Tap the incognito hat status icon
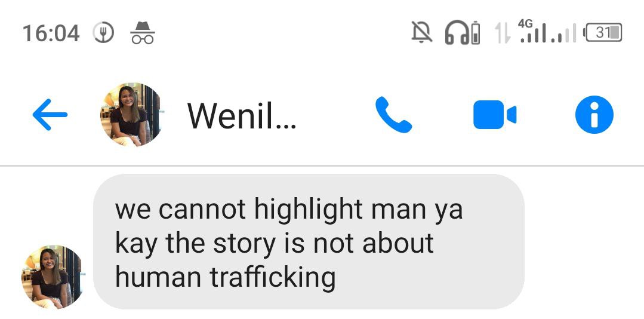The height and width of the screenshot is (319, 644). 143,33
